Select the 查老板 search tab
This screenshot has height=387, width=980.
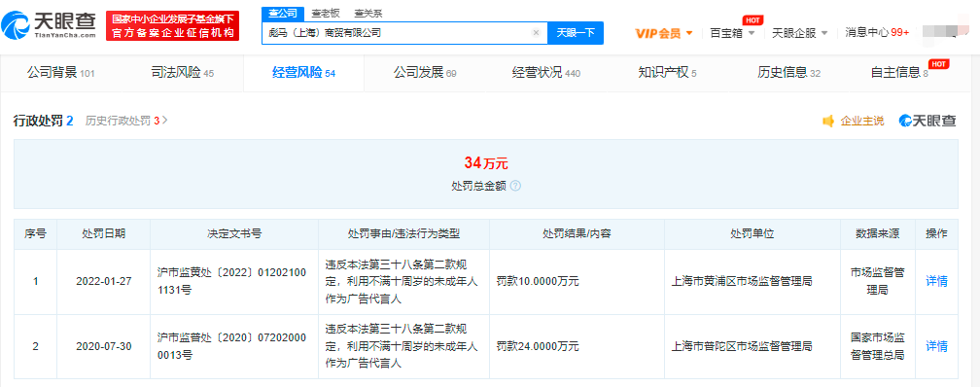pos(325,13)
